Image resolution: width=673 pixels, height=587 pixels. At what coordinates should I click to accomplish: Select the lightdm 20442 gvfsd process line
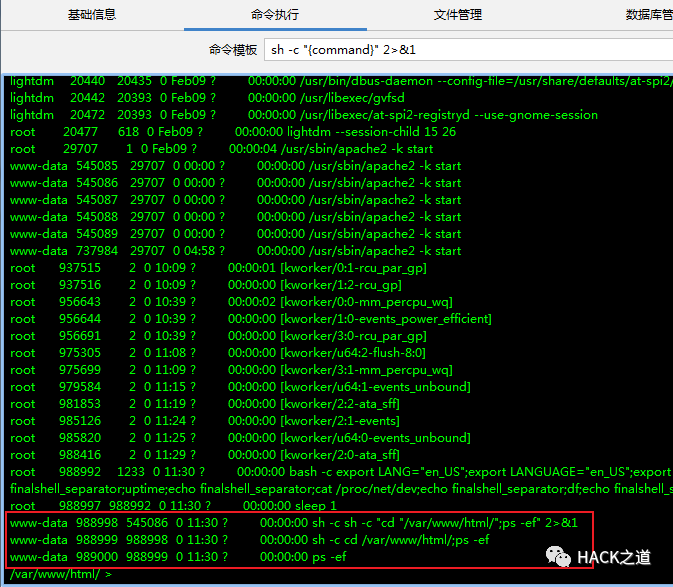point(207,98)
